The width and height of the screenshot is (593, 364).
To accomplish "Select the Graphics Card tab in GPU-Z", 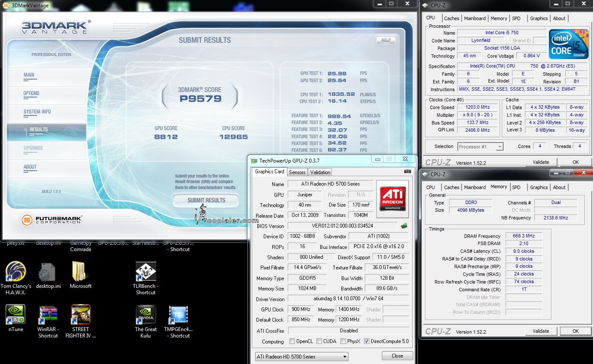I will click(270, 172).
